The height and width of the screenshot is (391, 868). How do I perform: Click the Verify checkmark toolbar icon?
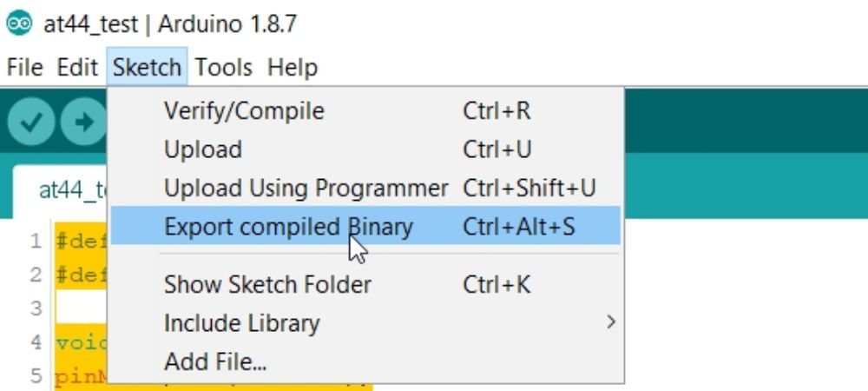[31, 122]
